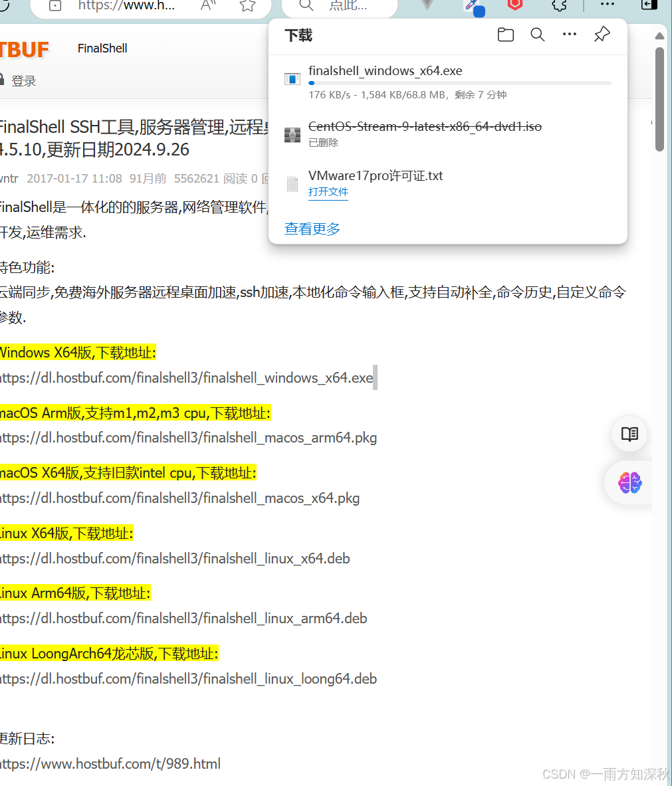Click the macos_arm64.pkg download URL
The height and width of the screenshot is (786, 672).
click(188, 438)
